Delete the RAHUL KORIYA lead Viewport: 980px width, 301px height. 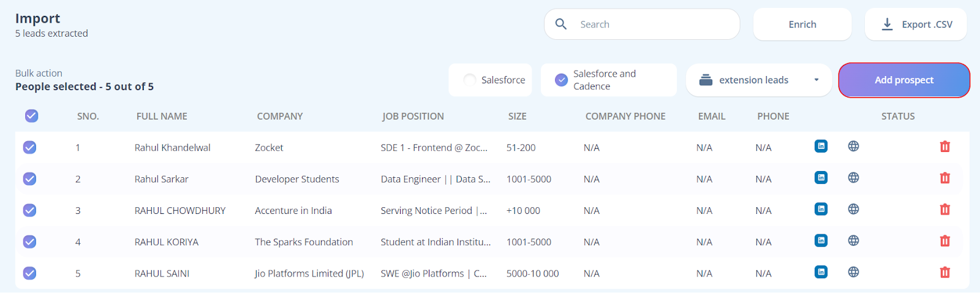tap(945, 241)
